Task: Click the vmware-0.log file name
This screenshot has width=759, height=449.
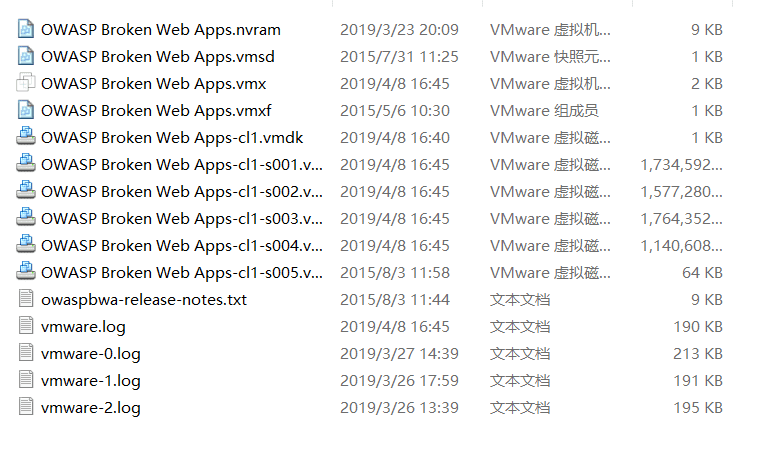Action: [91, 354]
